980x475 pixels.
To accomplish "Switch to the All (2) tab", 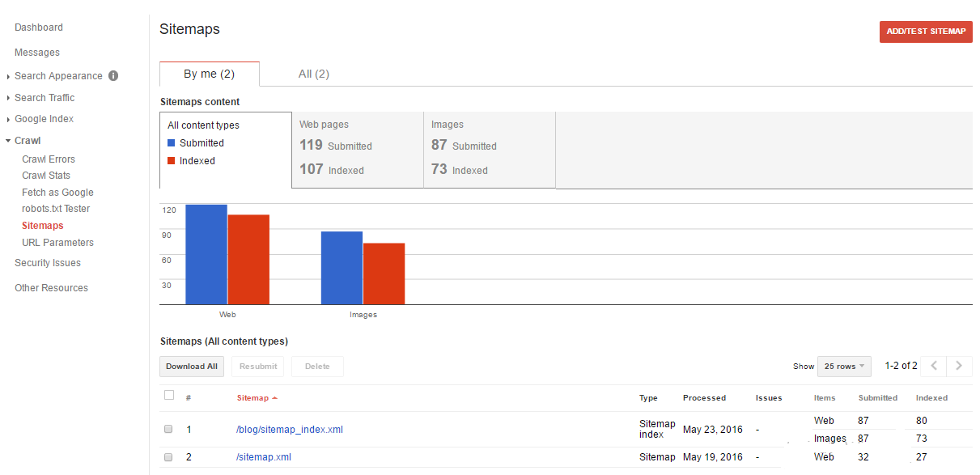I will tap(314, 74).
